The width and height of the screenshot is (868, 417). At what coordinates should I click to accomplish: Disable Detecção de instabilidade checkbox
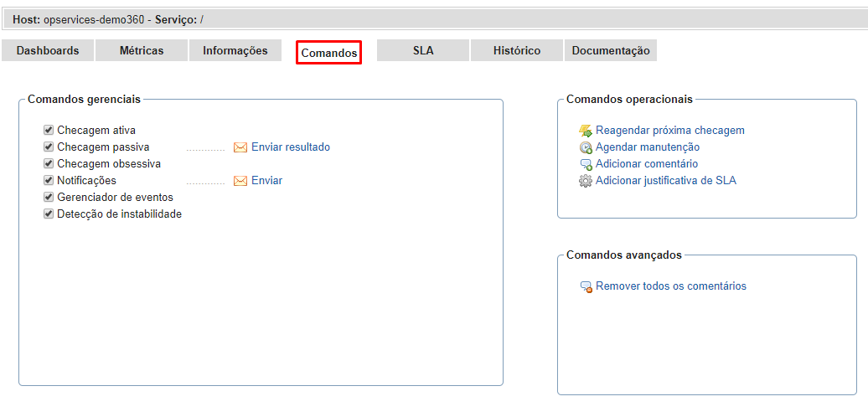[49, 214]
